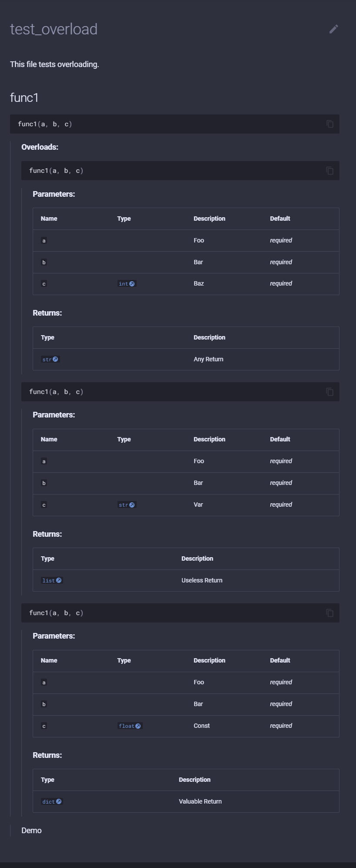Click the Demo text at bottom
This screenshot has height=868, width=356.
tap(31, 831)
